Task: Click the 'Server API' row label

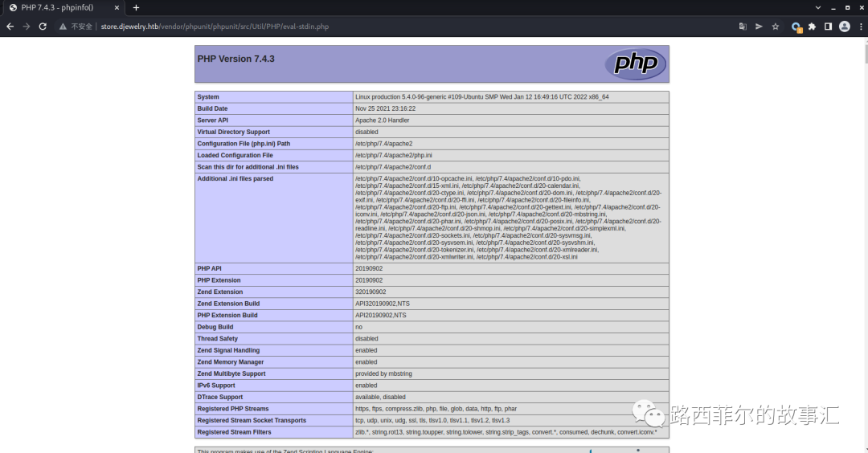Action: (212, 120)
